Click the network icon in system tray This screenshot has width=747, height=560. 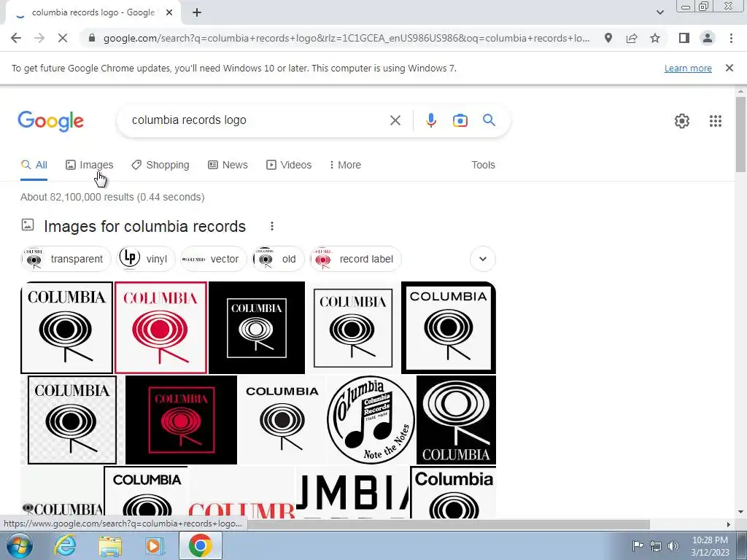pyautogui.click(x=656, y=546)
